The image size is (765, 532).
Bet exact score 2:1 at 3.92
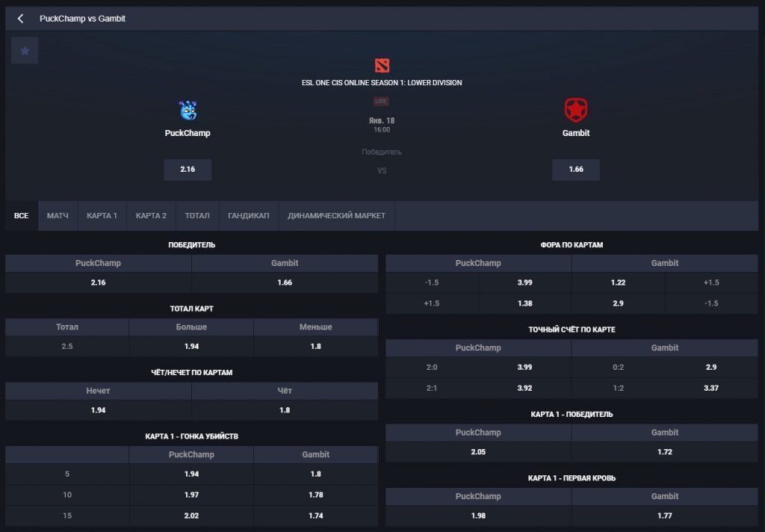[x=525, y=389]
